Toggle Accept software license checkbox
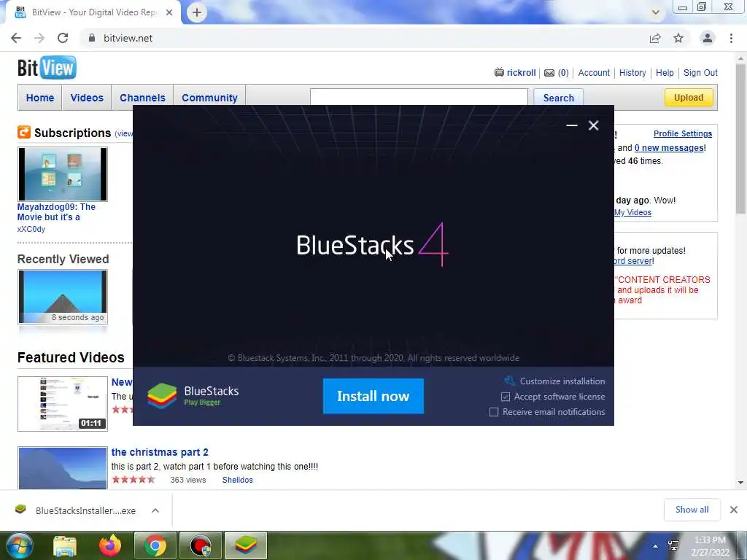The image size is (747, 560). tap(506, 397)
